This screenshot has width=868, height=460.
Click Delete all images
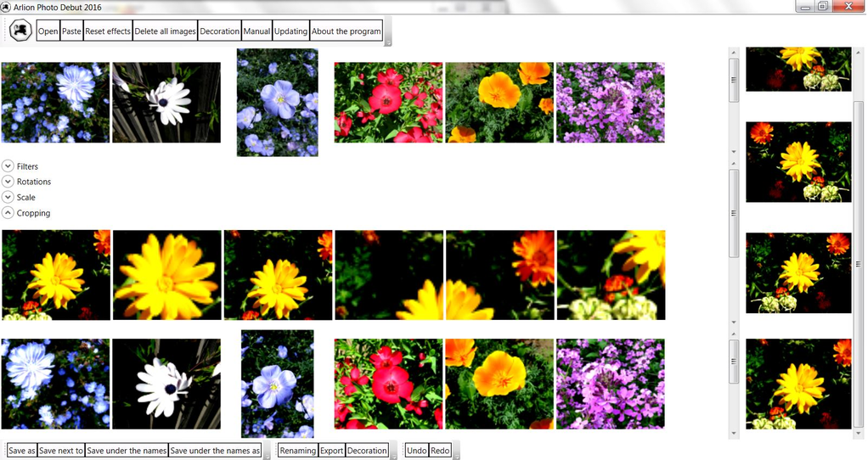[x=165, y=31]
